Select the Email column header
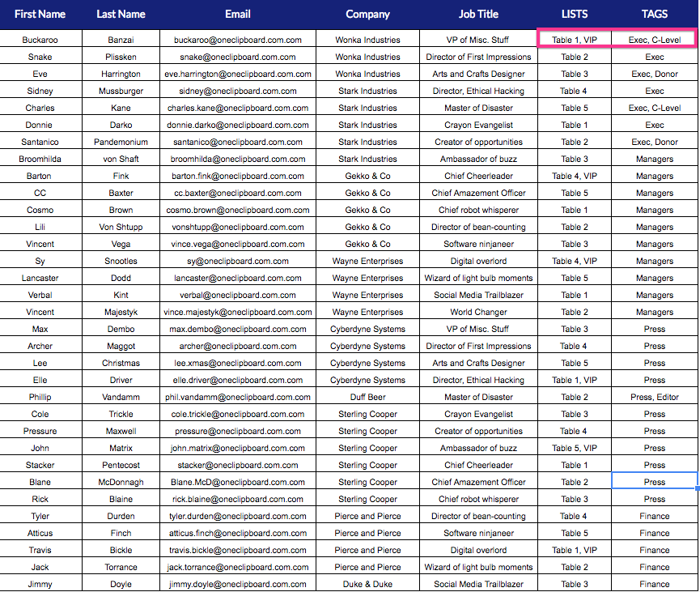The image size is (700, 592). [238, 15]
